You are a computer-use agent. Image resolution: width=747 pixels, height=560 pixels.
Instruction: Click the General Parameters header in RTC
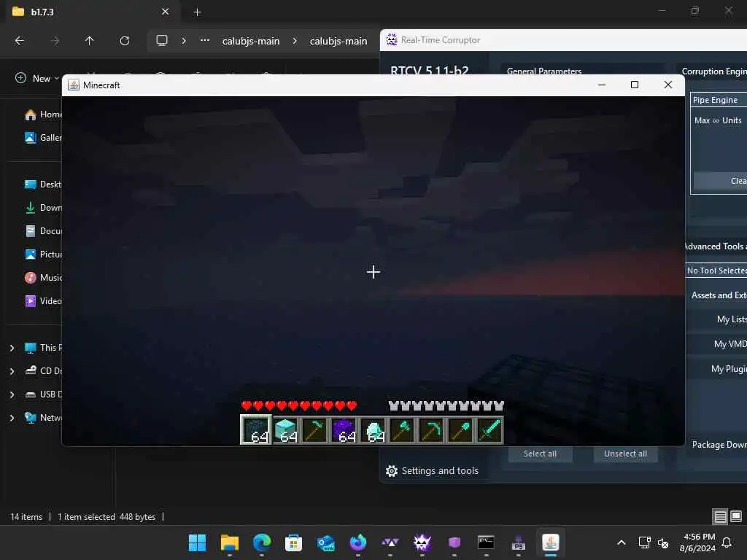(x=544, y=71)
